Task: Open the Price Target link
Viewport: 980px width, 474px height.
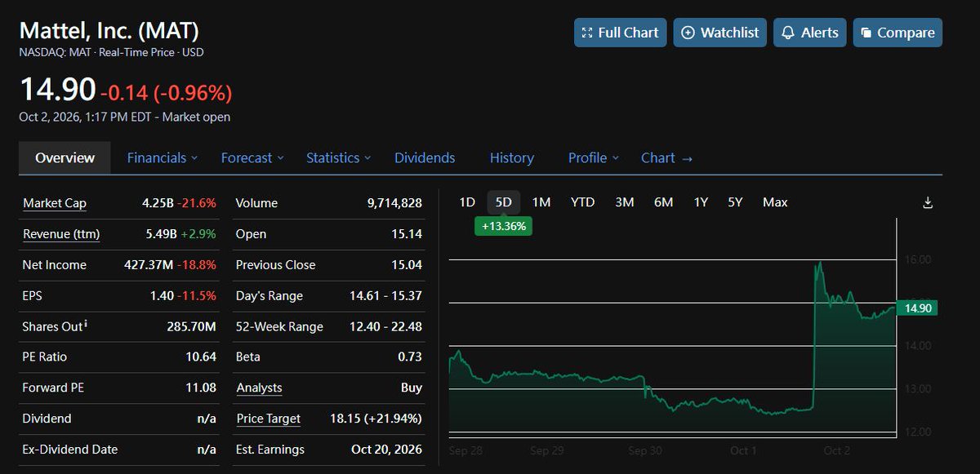Action: coord(269,419)
